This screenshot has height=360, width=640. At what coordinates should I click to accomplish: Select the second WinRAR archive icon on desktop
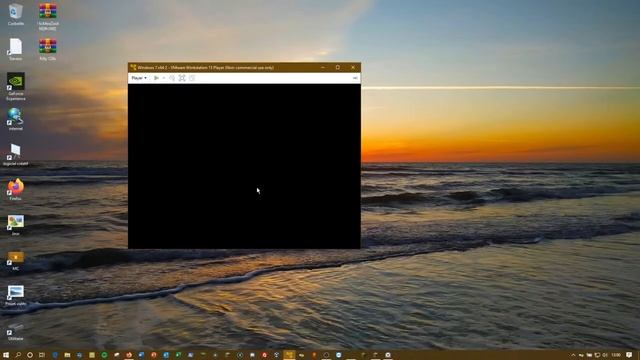click(x=48, y=49)
